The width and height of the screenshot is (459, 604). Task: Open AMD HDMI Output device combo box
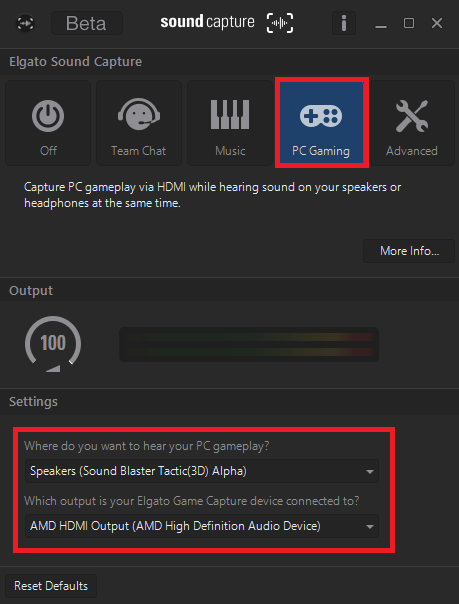coord(202,526)
